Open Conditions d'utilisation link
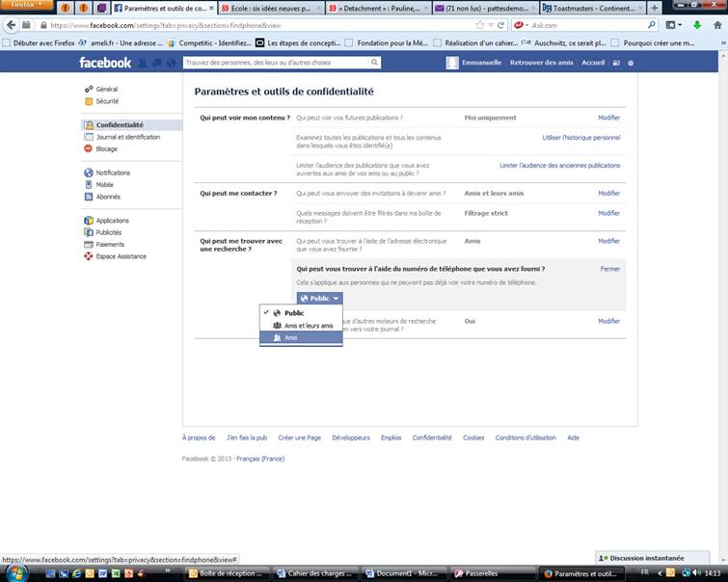Viewport: 728px width, 582px height. point(526,437)
